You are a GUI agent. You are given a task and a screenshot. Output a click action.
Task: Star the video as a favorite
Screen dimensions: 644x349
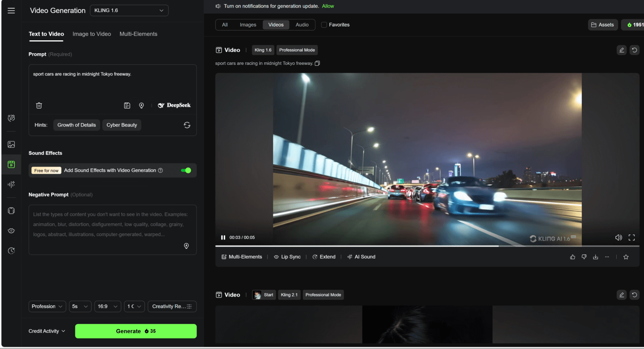coord(626,257)
